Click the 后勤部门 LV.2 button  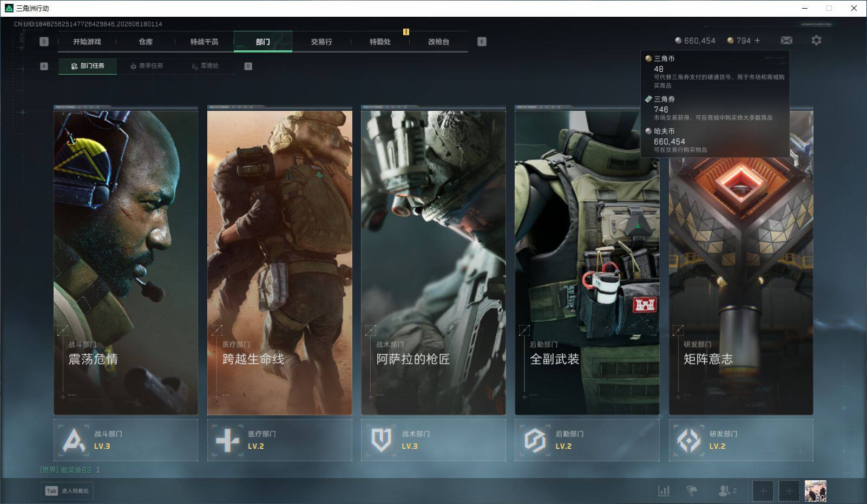[x=587, y=440]
